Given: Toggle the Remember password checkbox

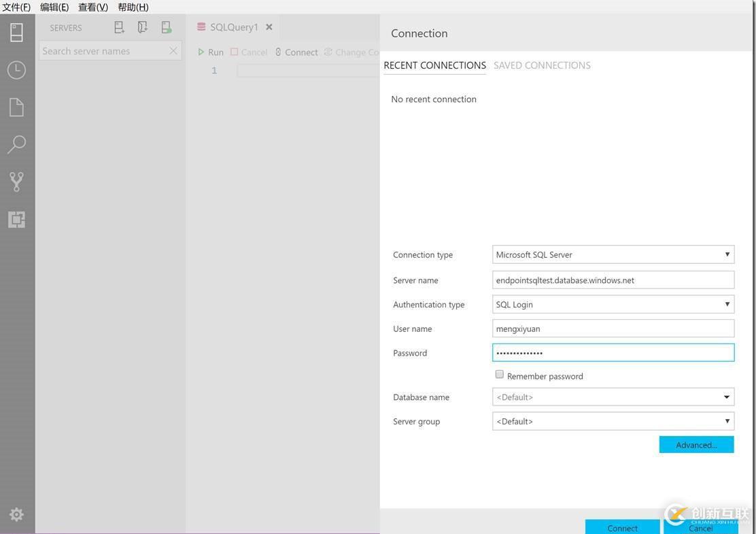Looking at the screenshot, I should click(500, 374).
